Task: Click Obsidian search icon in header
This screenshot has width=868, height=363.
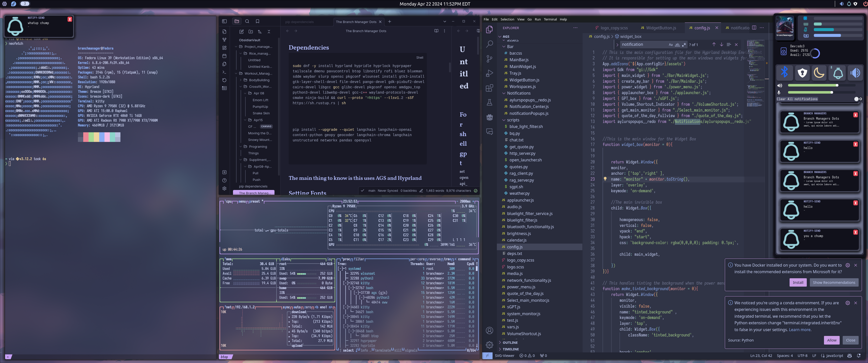Action: [247, 21]
